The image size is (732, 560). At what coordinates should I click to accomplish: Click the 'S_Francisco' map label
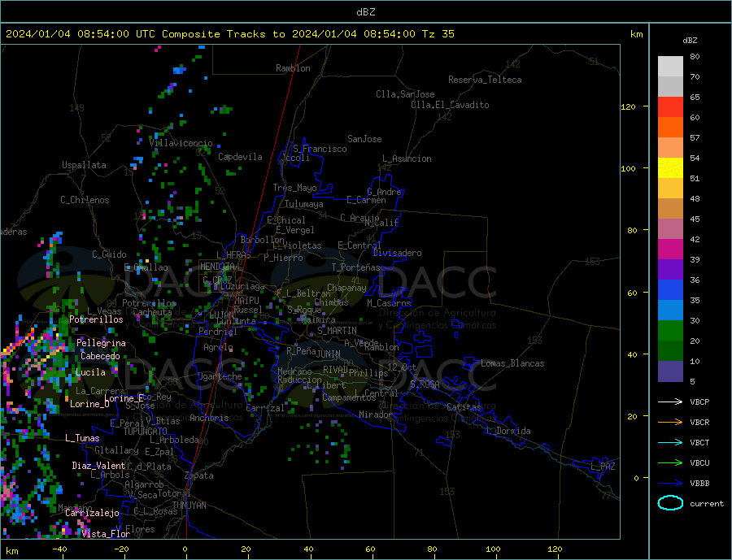(320, 149)
